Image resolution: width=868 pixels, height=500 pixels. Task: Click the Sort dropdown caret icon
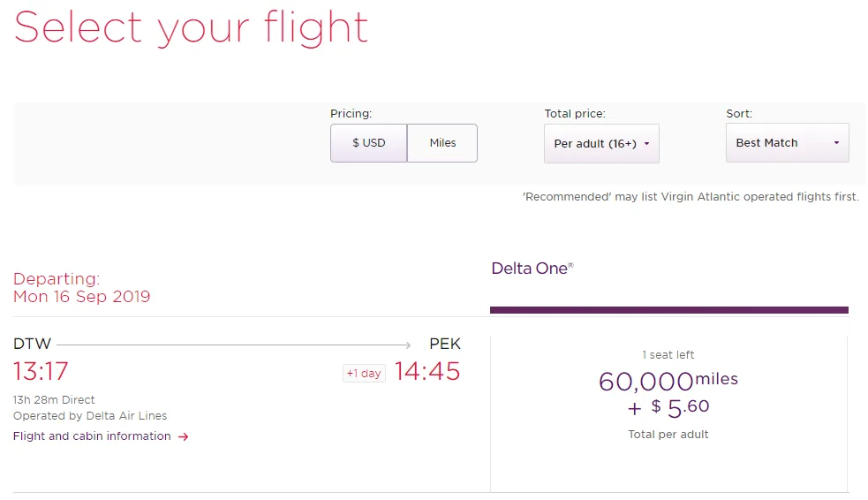(836, 143)
